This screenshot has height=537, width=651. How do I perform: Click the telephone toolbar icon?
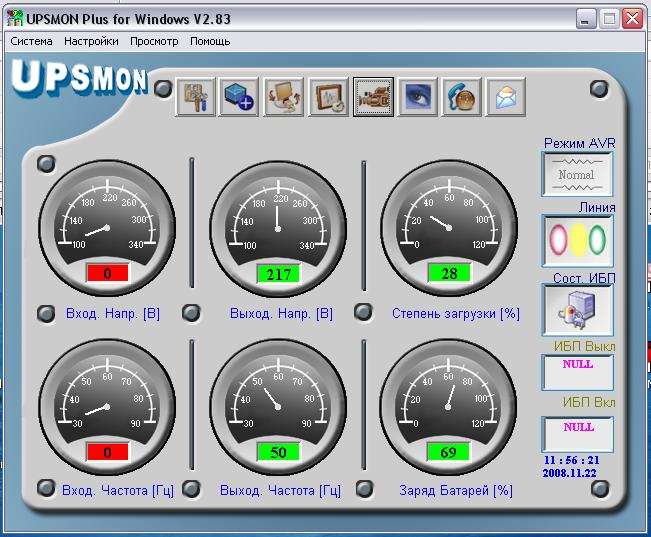pyautogui.click(x=462, y=97)
